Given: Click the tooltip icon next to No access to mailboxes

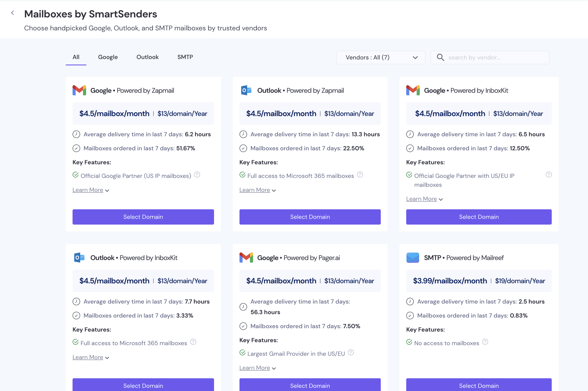Looking at the screenshot, I should coord(485,342).
